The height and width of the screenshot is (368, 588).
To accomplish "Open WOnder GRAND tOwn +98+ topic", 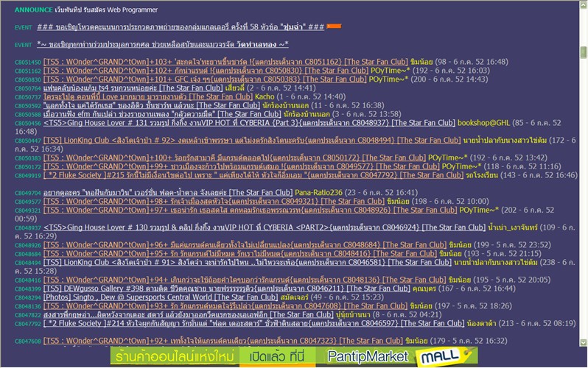I will pyautogui.click(x=214, y=201).
